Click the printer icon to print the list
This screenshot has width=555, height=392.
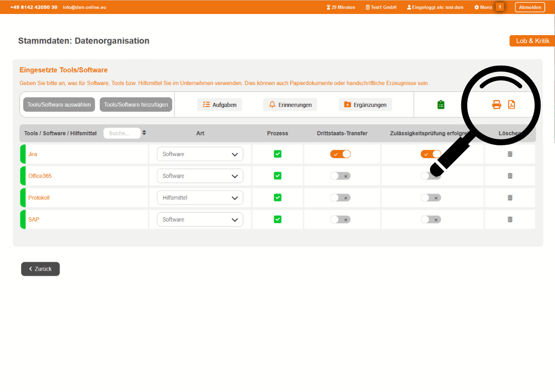coord(497,104)
